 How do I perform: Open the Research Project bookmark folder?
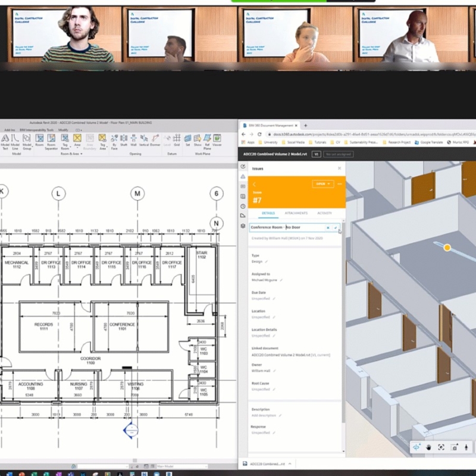click(397, 142)
